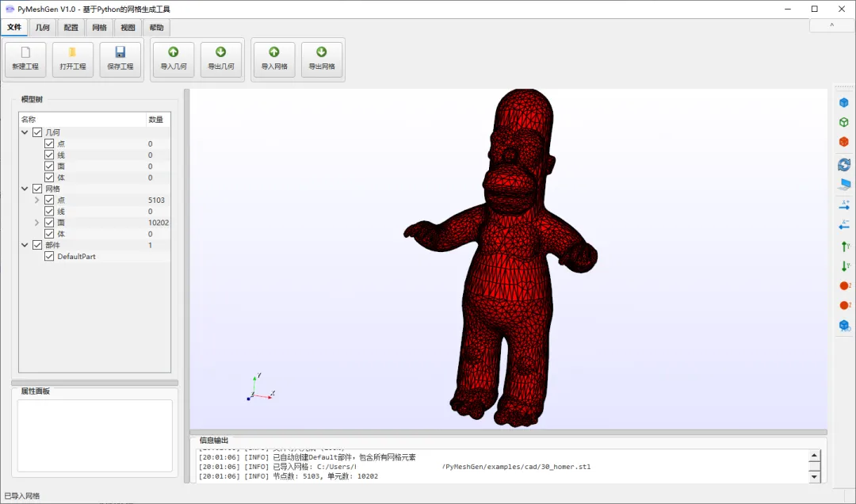This screenshot has width=856, height=504.
Task: Click the PyMeshGen app icon in title bar
Action: tap(10, 9)
